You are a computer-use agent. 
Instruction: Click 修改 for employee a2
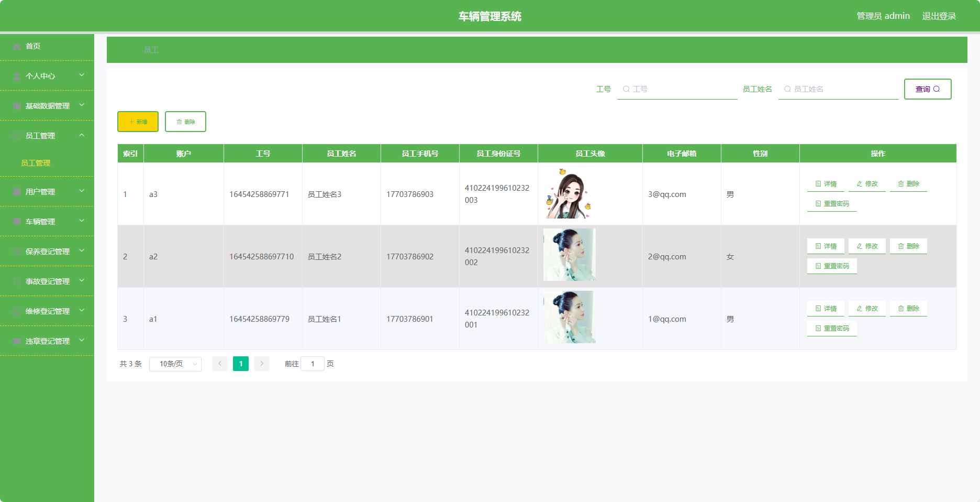coord(867,246)
